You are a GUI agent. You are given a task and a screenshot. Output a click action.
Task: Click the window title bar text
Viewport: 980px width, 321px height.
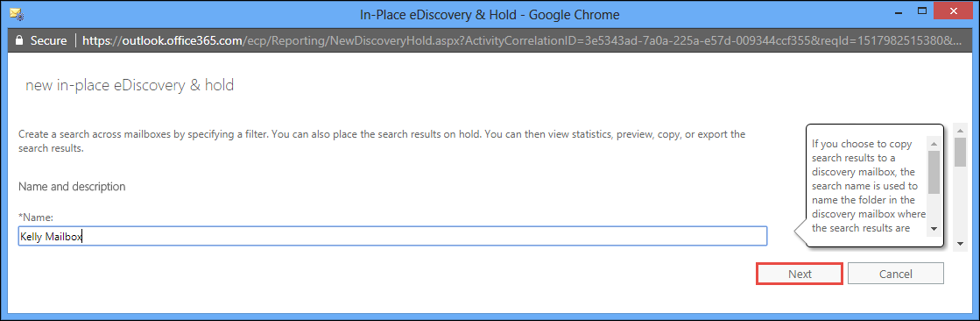point(490,12)
